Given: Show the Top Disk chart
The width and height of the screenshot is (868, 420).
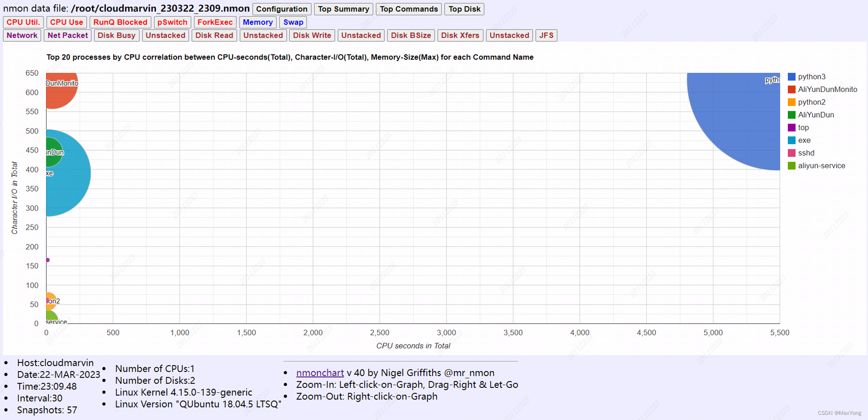Looking at the screenshot, I should click(x=464, y=9).
